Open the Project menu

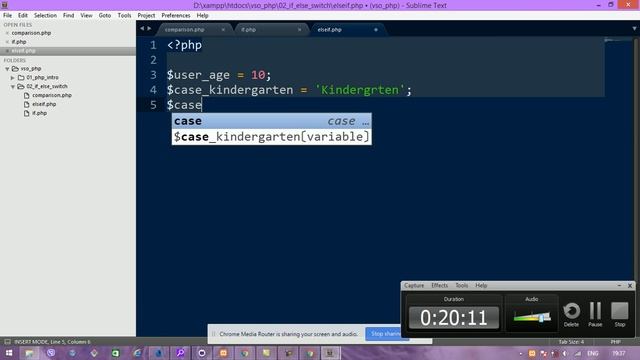[146, 16]
